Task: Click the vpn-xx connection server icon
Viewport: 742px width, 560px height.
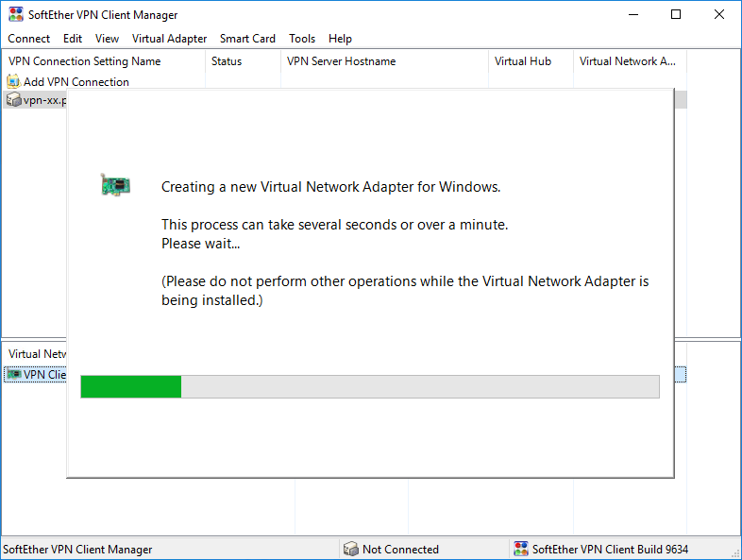Action: [x=13, y=99]
